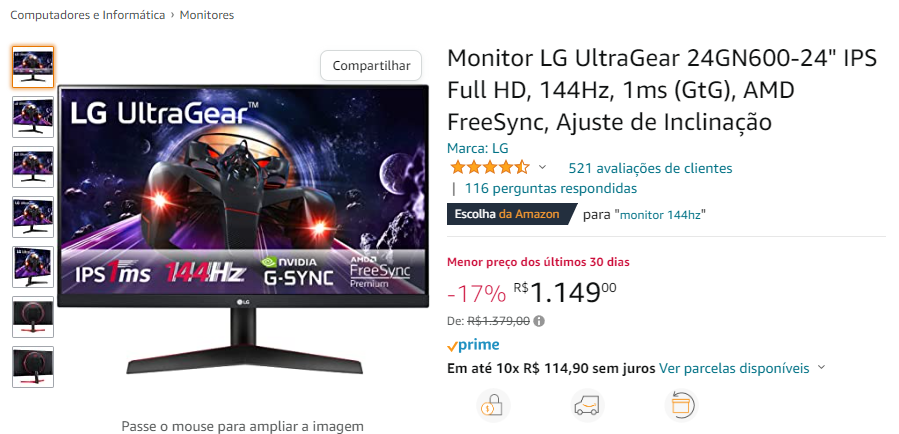Open Computadores e Informática breadcrumb

pyautogui.click(x=88, y=15)
